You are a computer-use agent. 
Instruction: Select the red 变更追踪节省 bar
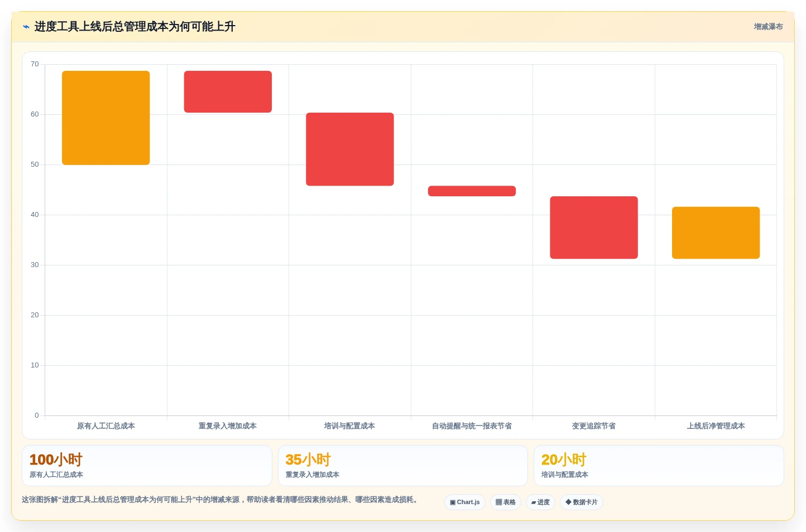pos(594,228)
